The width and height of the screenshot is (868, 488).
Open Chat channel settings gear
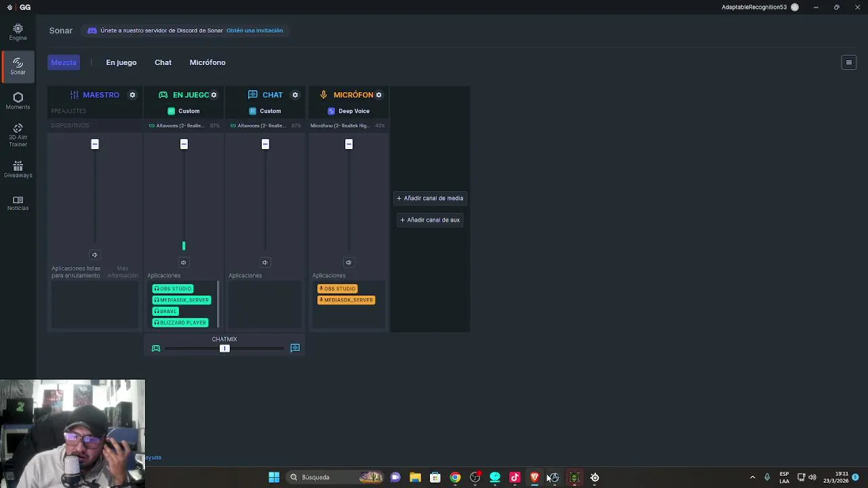click(295, 95)
